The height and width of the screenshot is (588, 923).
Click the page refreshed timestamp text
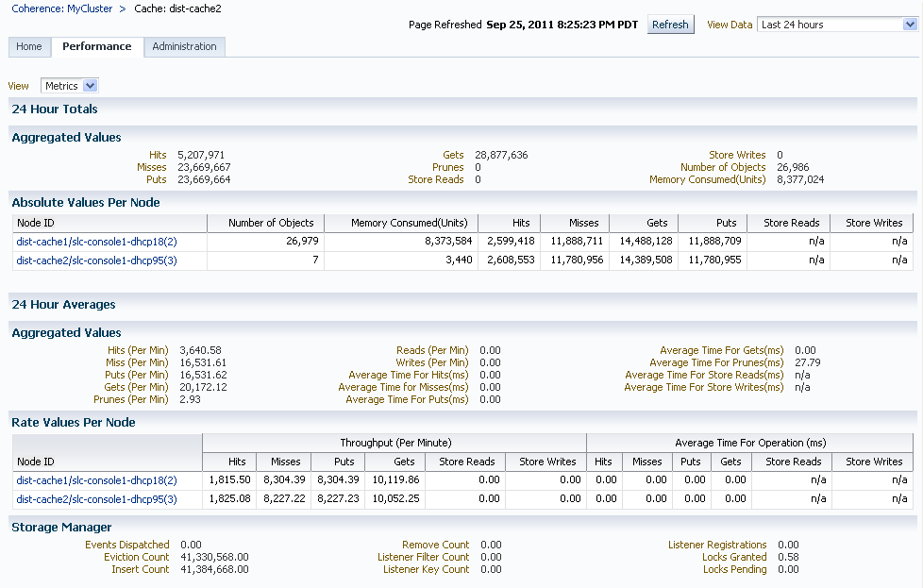coord(562,25)
